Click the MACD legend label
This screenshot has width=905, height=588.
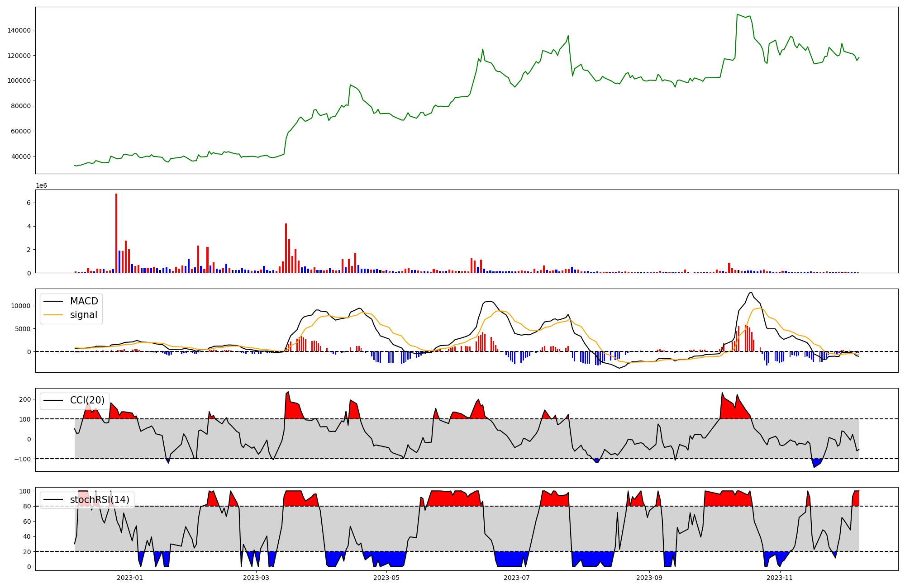coord(84,301)
